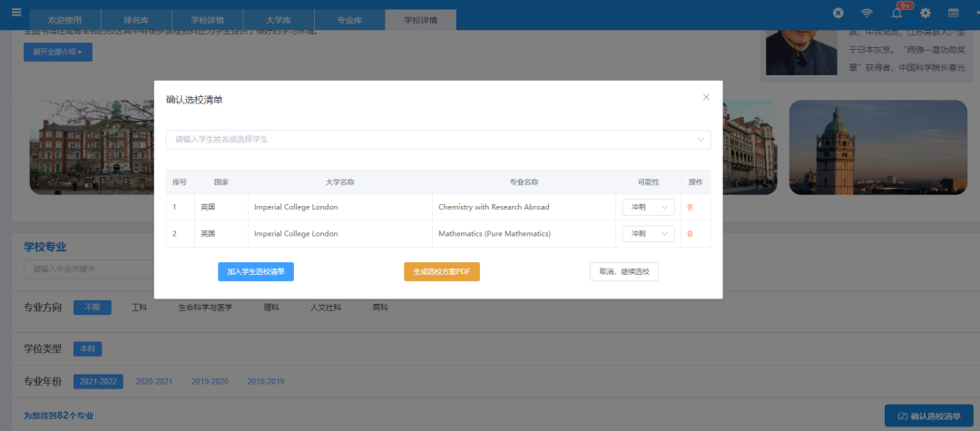Image resolution: width=980 pixels, height=431 pixels.
Task: Click the domed tower sunset photo
Action: (x=878, y=147)
